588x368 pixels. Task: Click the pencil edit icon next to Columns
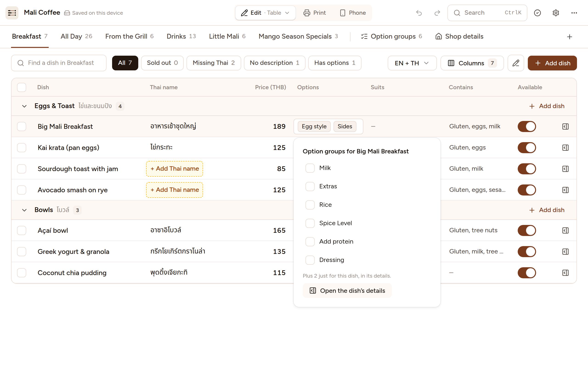[x=516, y=63]
